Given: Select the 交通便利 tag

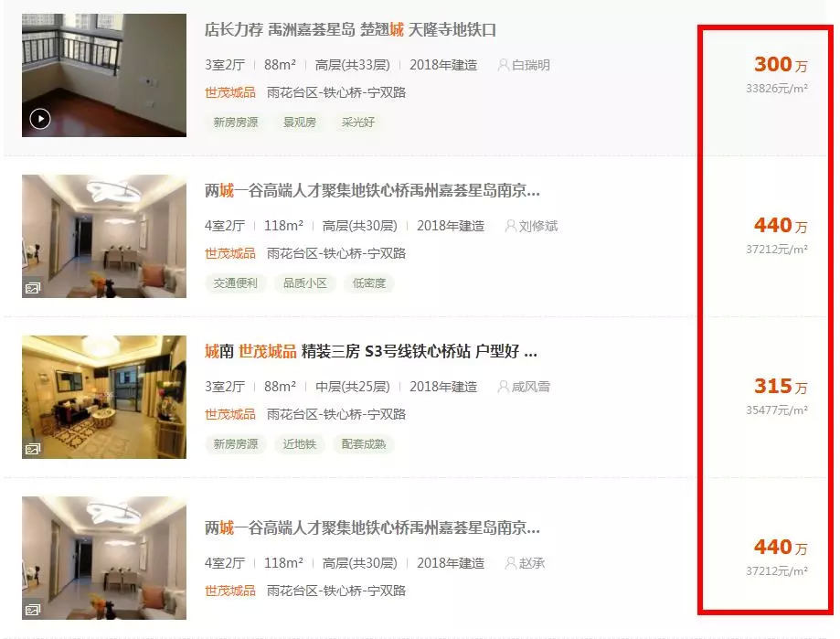Looking at the screenshot, I should pos(236,282).
